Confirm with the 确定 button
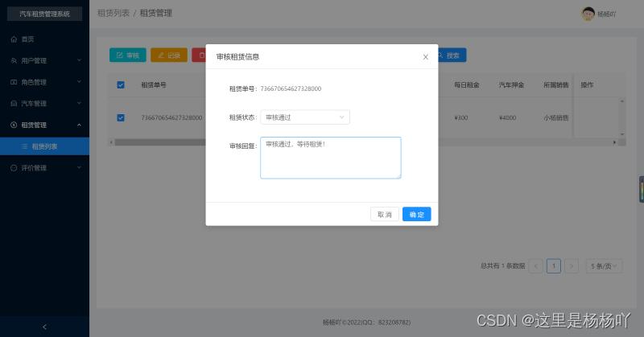Image resolution: width=644 pixels, height=337 pixels. [x=416, y=214]
